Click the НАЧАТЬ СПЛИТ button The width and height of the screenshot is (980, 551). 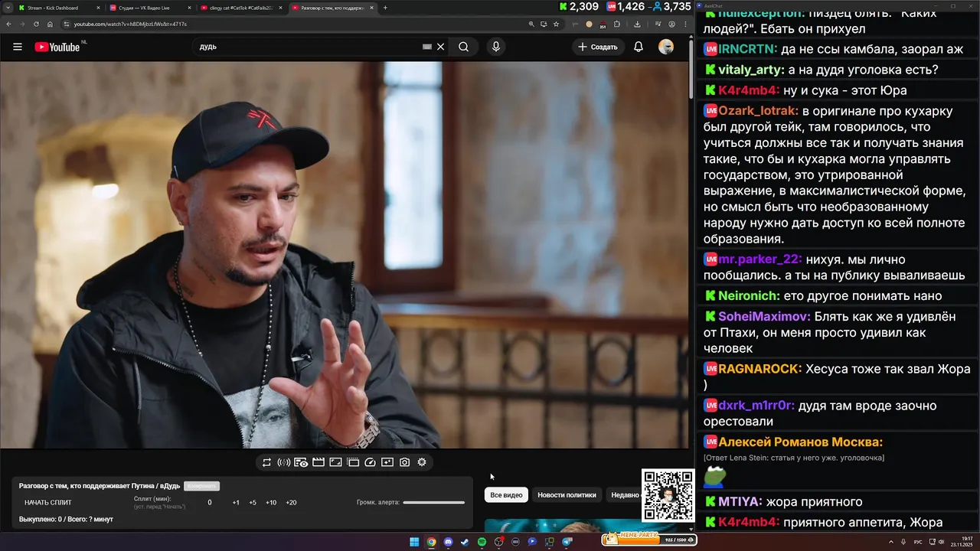48,503
